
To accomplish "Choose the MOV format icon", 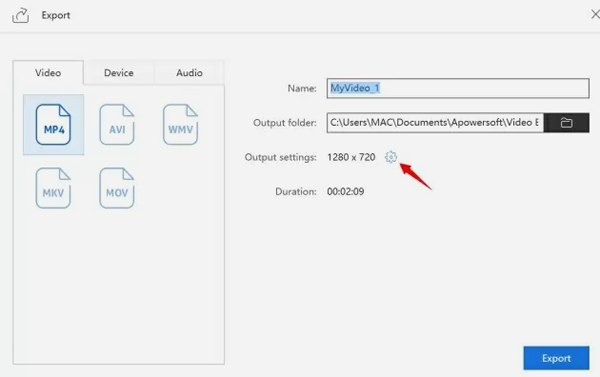I will pyautogui.click(x=117, y=188).
